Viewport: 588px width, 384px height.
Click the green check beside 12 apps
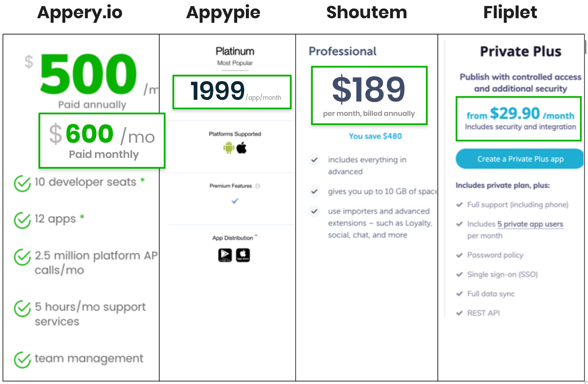22,220
